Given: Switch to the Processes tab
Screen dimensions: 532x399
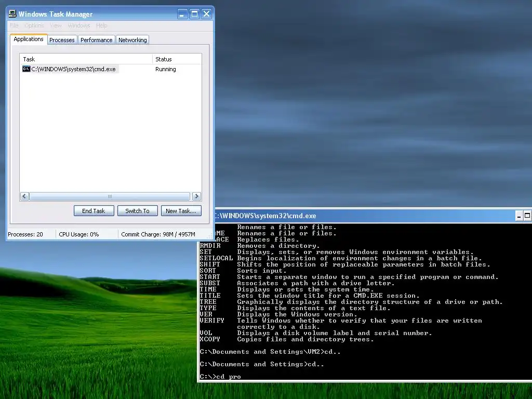Looking at the screenshot, I should [62, 40].
